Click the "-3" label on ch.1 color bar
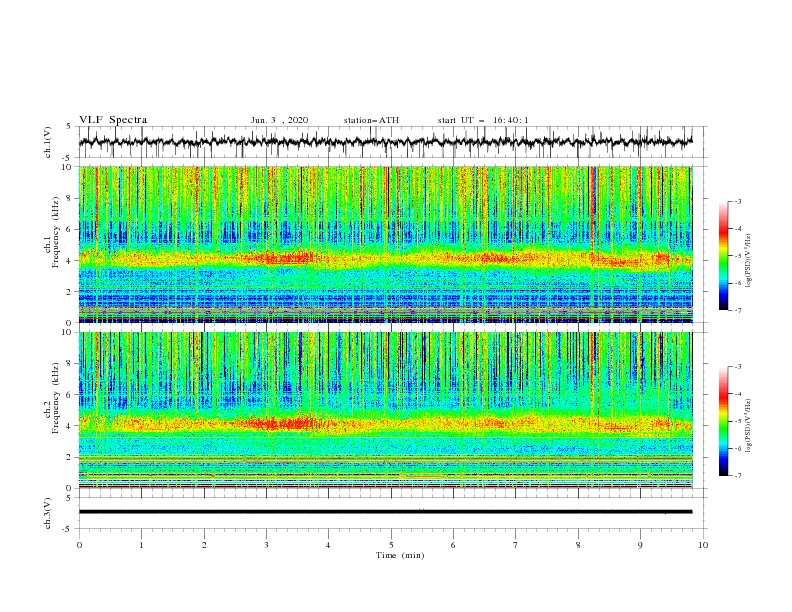 tap(737, 201)
